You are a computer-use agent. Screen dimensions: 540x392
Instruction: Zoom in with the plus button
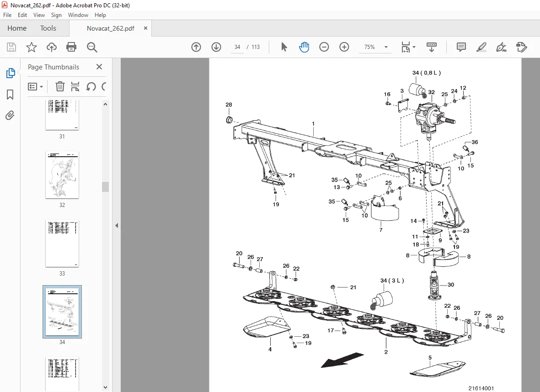tap(344, 47)
